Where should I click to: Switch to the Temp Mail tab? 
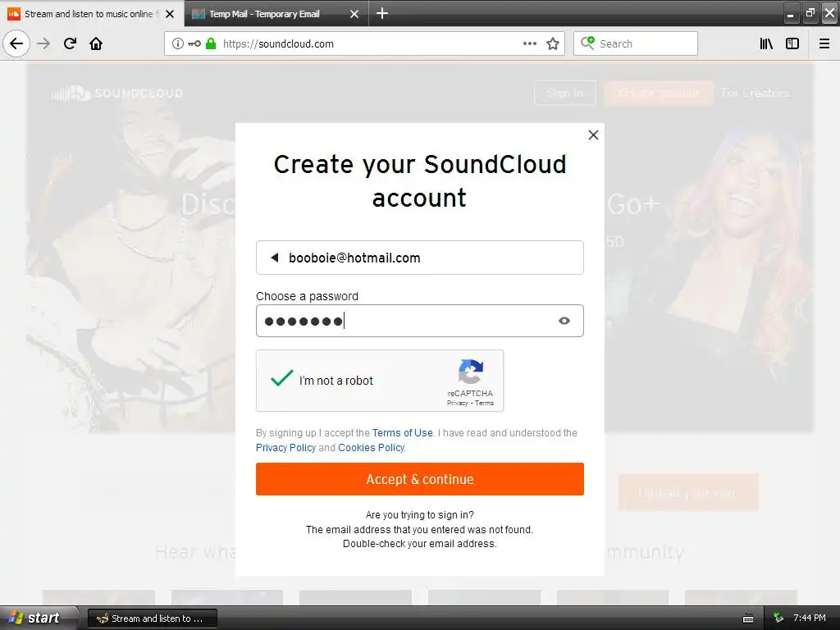(x=276, y=14)
